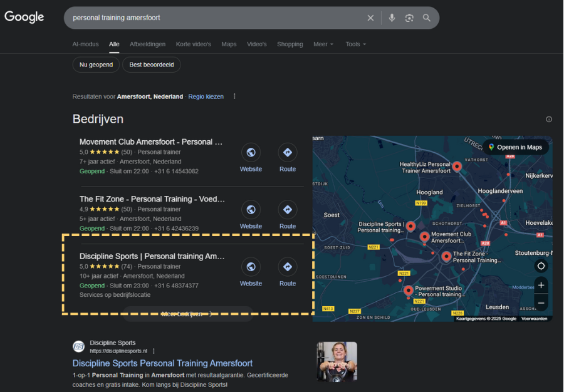Click the my-location target icon on map

coord(541,266)
